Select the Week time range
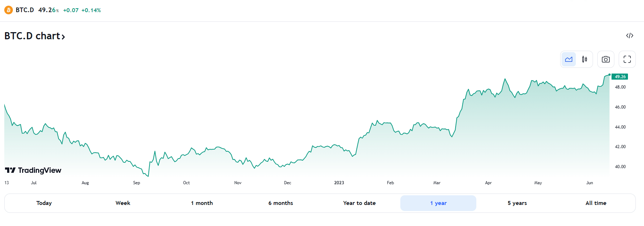 point(123,203)
